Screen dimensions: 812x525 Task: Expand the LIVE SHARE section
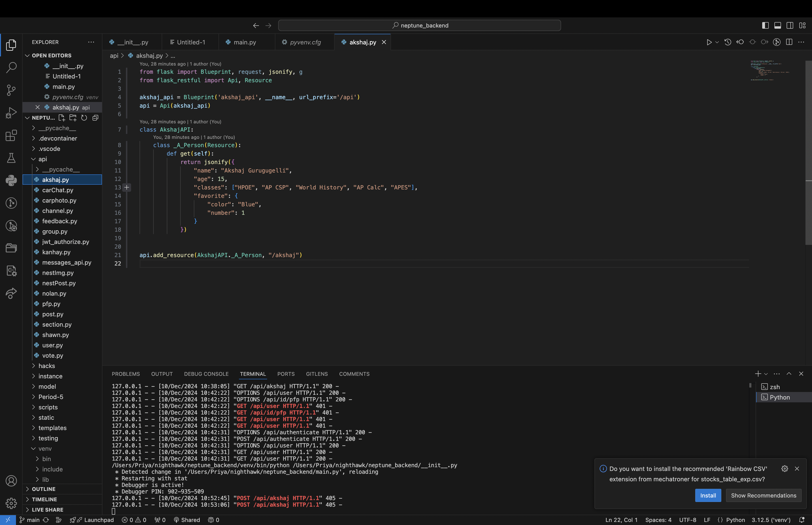[62, 510]
